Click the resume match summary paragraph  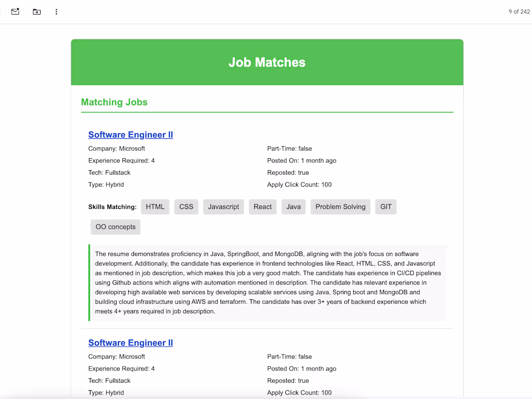tap(268, 282)
